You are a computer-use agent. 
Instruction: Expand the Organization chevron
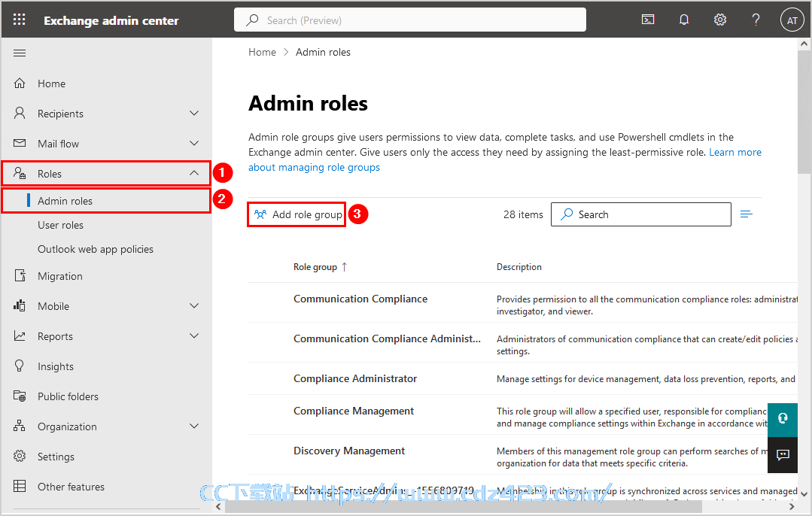point(194,426)
